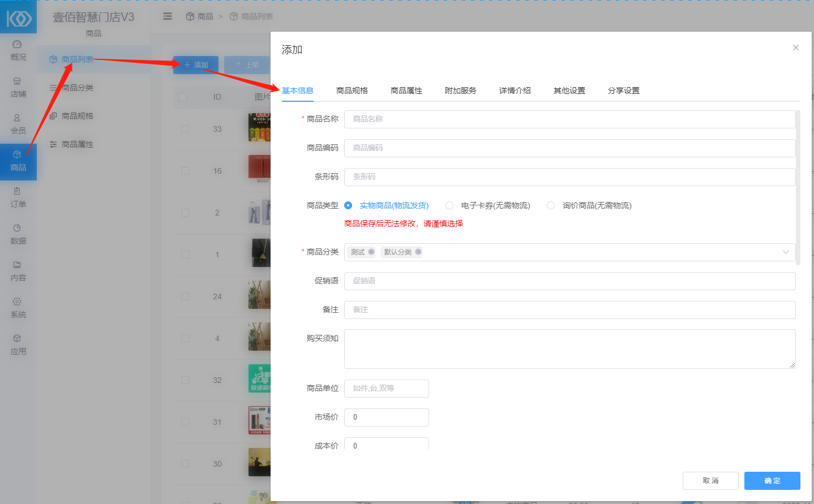This screenshot has width=814, height=504.
Task: Focus the 条形码 input field
Action: coord(569,177)
